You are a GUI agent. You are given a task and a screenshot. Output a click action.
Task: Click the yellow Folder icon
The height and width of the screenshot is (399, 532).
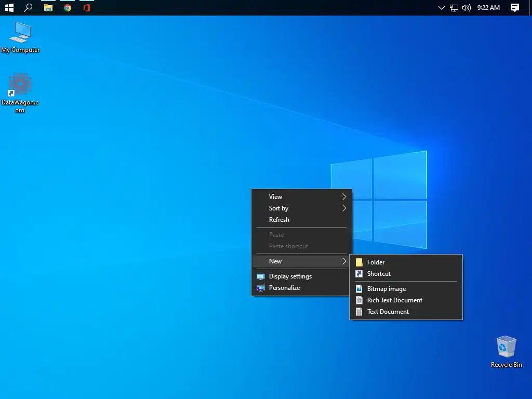(x=359, y=262)
